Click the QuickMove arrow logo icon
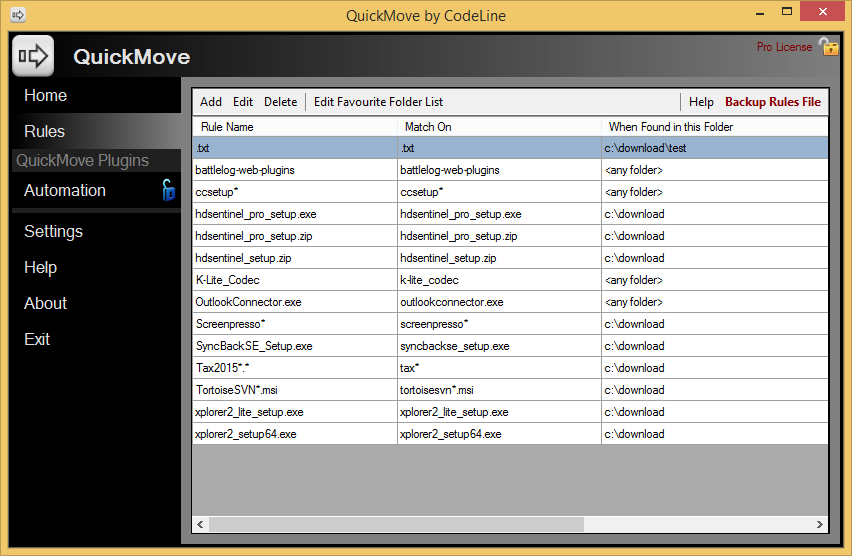This screenshot has height=556, width=852. (33, 55)
